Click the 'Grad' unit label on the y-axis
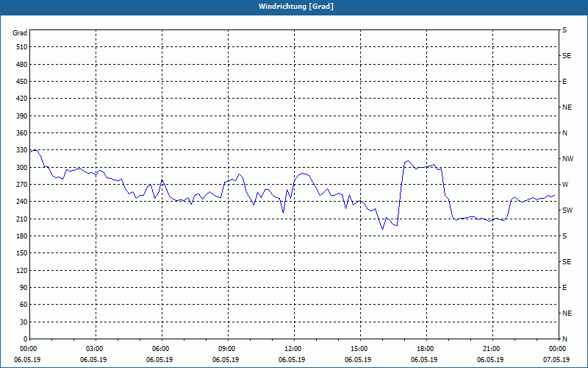The image size is (588, 368). coord(20,33)
